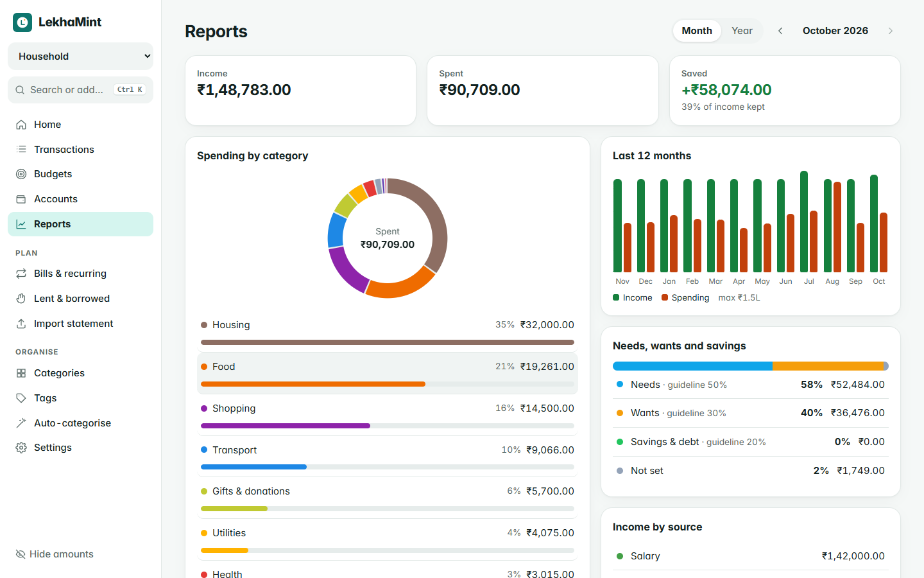Open Transactions in the sidebar
924x578 pixels.
point(81,150)
